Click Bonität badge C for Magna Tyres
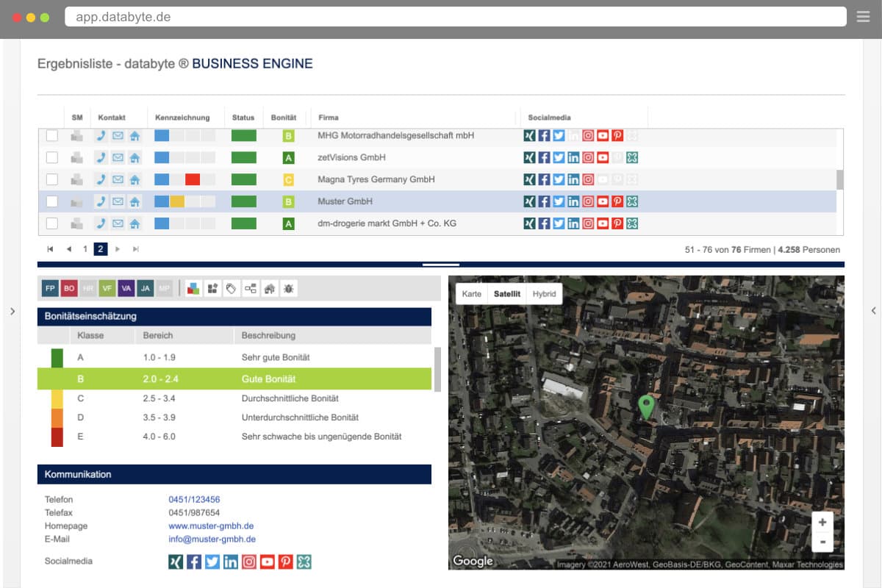Screen dimensions: 882x588 (288, 179)
